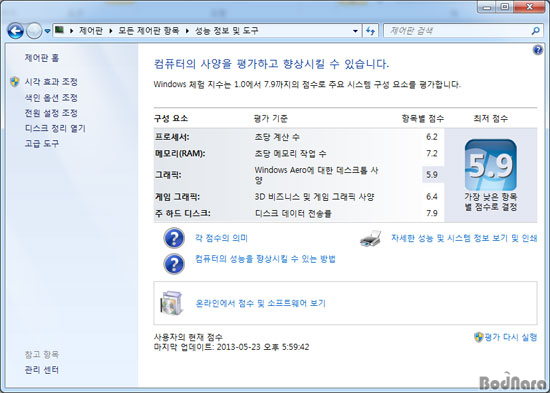Select the 게임 그래픽 row label
Viewport: 550px width, 393px height.
(x=177, y=197)
